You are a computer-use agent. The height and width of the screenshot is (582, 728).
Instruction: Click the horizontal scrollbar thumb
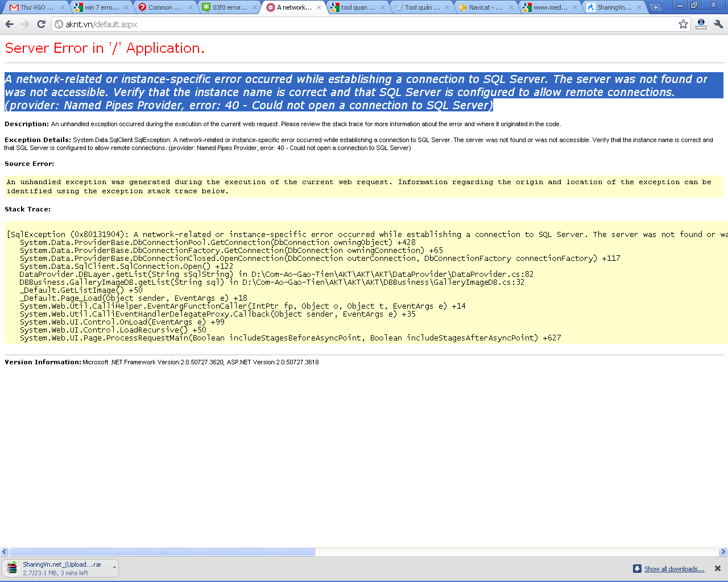(x=162, y=552)
